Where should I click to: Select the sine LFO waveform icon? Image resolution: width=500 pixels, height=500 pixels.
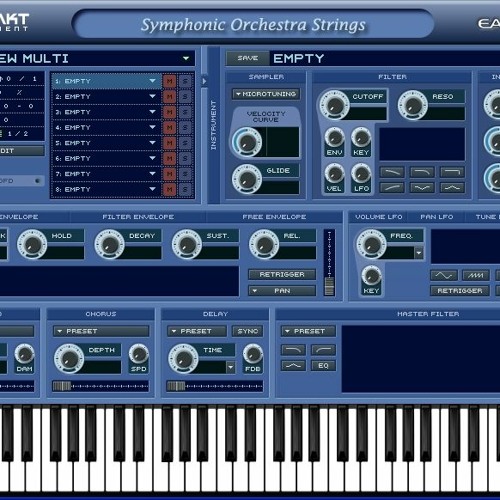pos(444,275)
